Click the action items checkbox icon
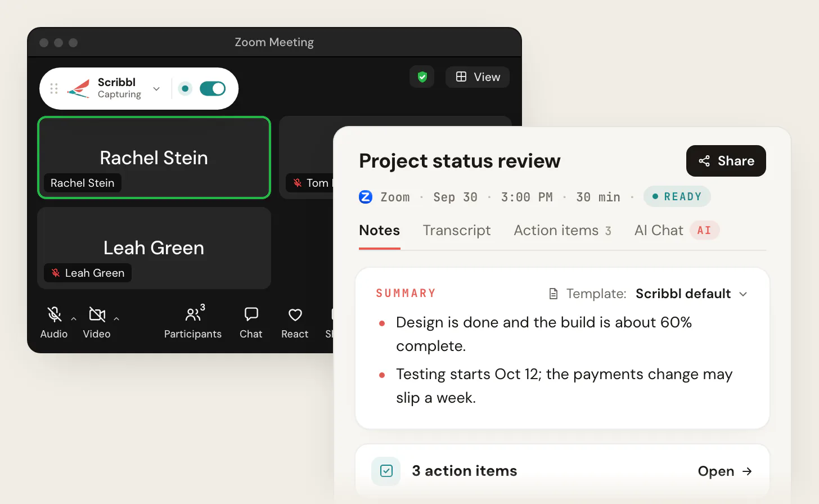The width and height of the screenshot is (819, 504). [x=386, y=471]
